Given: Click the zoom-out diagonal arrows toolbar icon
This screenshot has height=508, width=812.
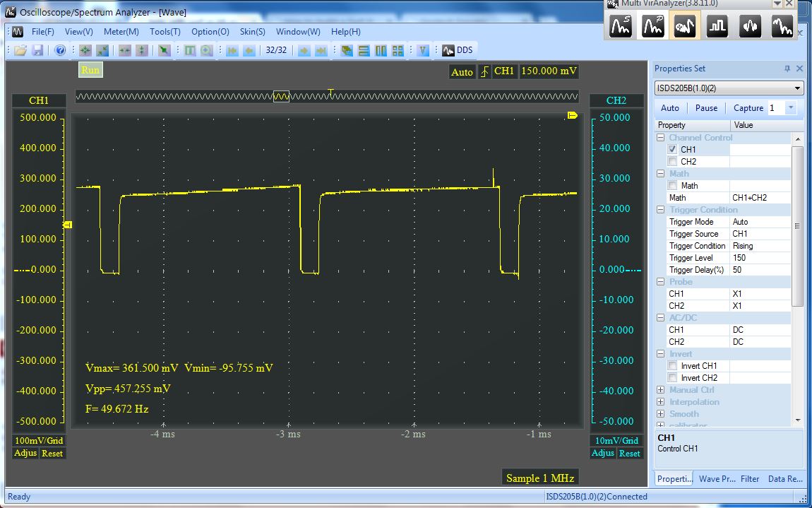Looking at the screenshot, I should [102, 50].
